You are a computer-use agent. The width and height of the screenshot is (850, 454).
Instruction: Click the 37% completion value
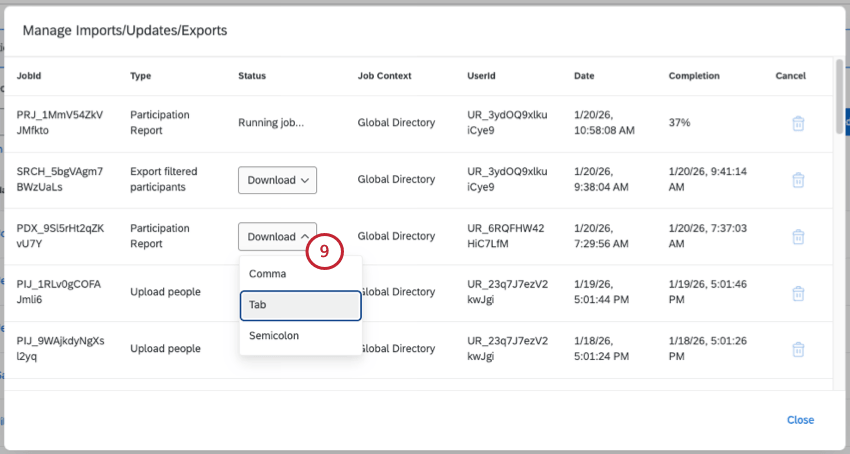(680, 123)
